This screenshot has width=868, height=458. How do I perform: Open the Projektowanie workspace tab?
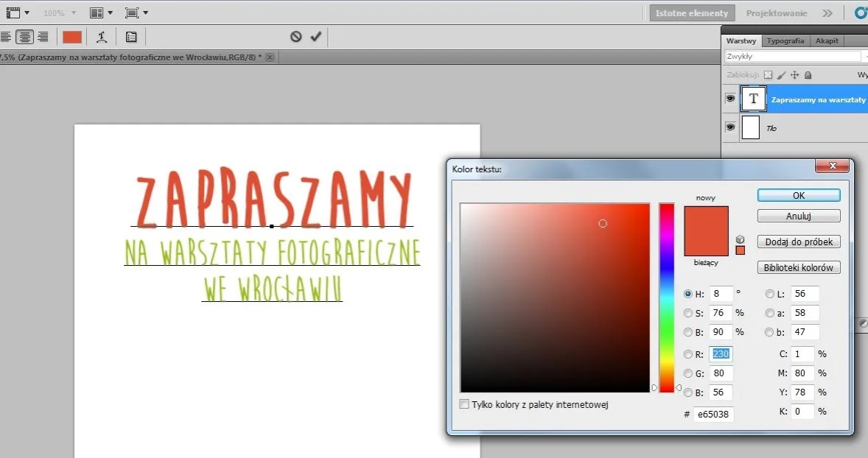pos(777,12)
